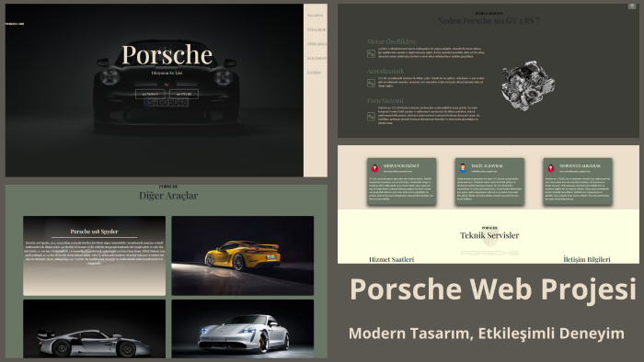Click the gear icon under Fren Sistemi heading
Image resolution: width=644 pixels, height=362 pixels.
tap(371, 117)
